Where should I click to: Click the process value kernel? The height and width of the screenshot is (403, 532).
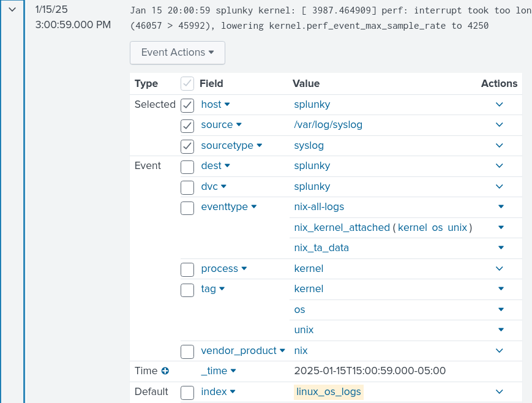coord(309,268)
